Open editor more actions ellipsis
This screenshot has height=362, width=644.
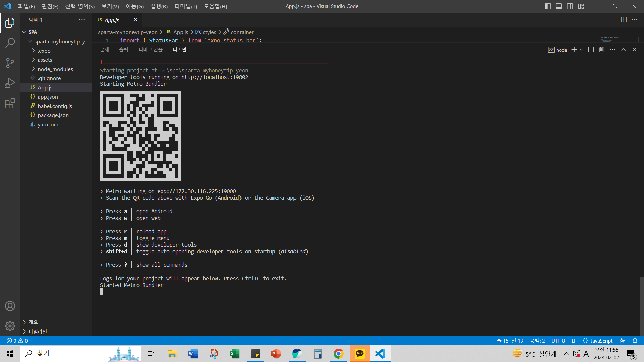pyautogui.click(x=634, y=20)
